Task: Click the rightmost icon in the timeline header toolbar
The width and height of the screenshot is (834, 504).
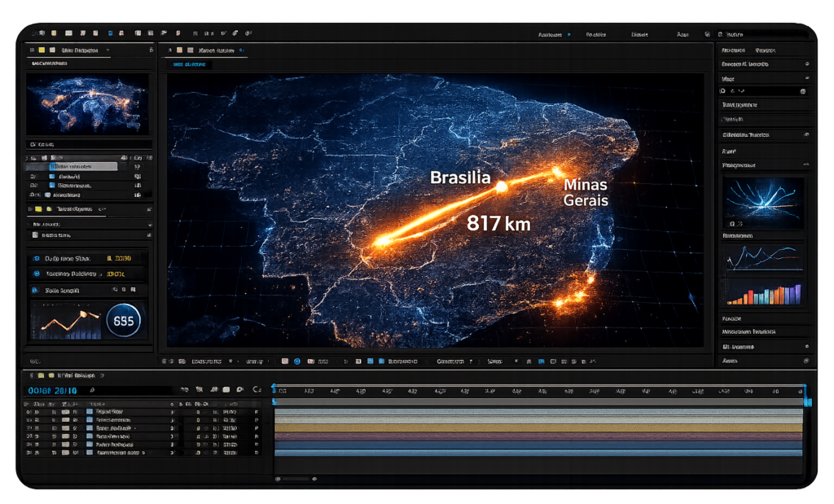Action: click(257, 391)
